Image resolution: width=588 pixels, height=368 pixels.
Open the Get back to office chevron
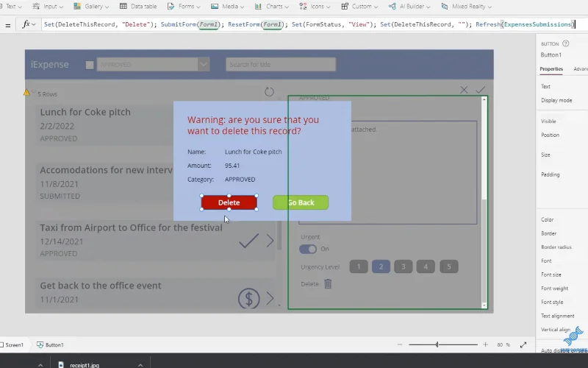(270, 299)
